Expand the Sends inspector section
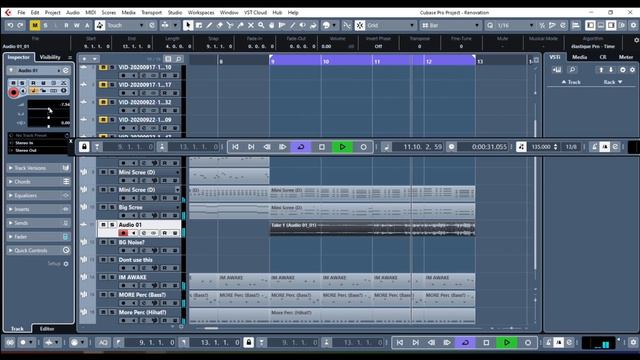This screenshot has height=360, width=640. pyautogui.click(x=39, y=223)
